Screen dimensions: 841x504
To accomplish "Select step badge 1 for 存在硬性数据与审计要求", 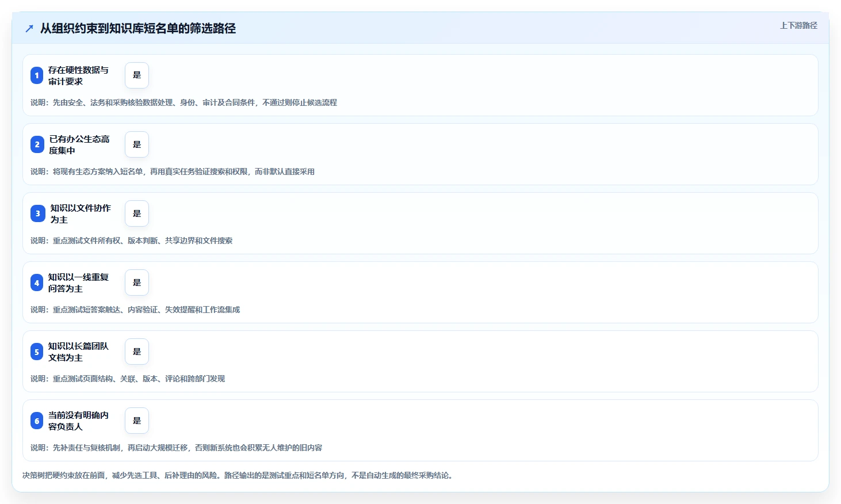I will [37, 75].
